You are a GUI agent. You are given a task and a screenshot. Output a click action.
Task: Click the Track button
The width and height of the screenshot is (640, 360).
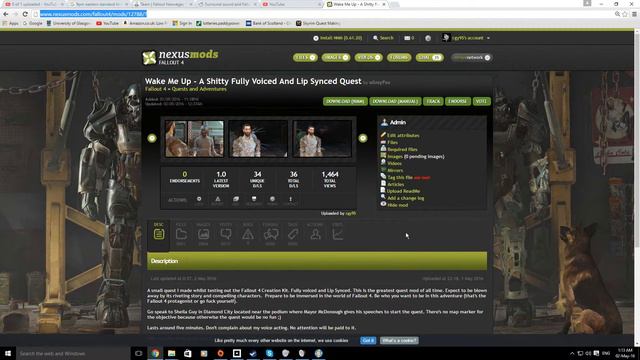[433, 101]
